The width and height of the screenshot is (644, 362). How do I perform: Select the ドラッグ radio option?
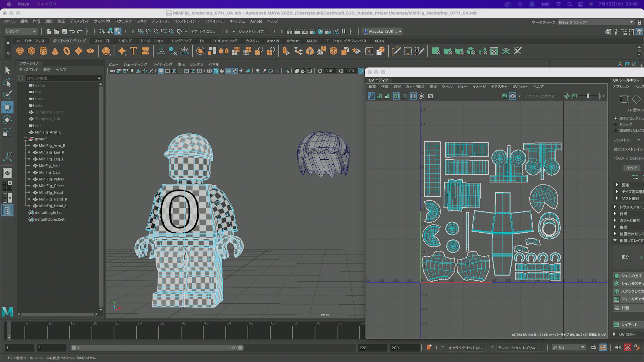coord(615,124)
